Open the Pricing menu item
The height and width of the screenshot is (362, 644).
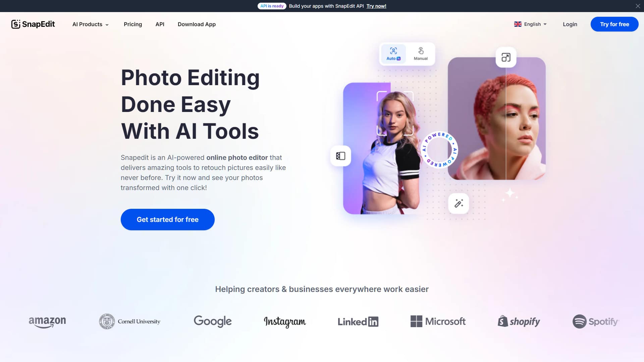pos(133,24)
